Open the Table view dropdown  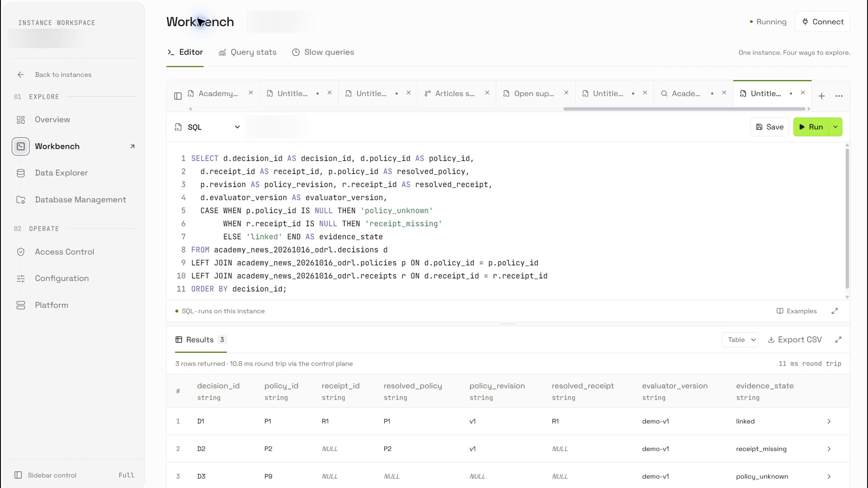pos(740,340)
